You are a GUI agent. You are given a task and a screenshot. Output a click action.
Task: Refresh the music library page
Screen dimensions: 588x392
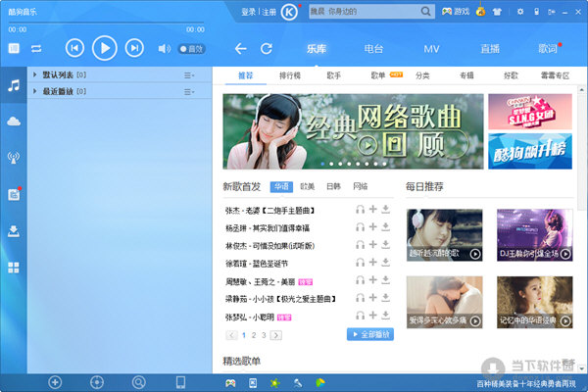click(x=267, y=49)
